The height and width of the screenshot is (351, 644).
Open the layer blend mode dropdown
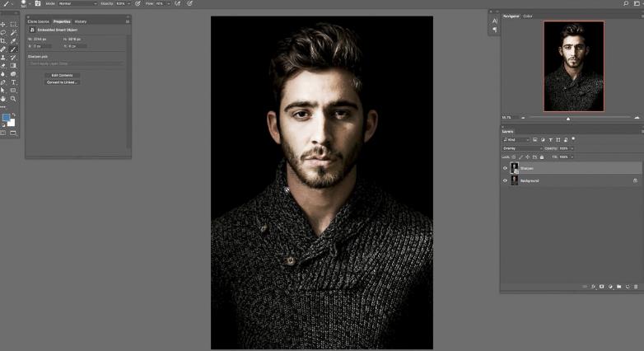pos(522,148)
